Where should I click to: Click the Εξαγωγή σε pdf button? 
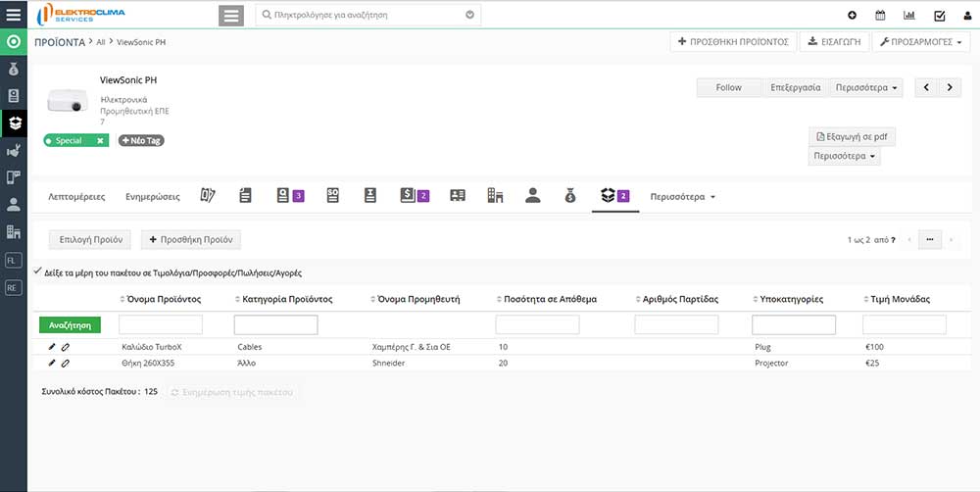[x=852, y=136]
